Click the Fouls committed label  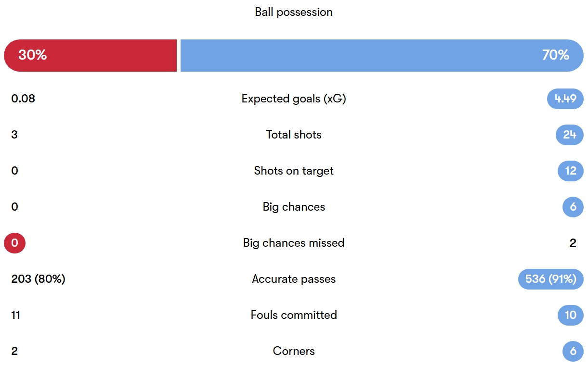(294, 315)
